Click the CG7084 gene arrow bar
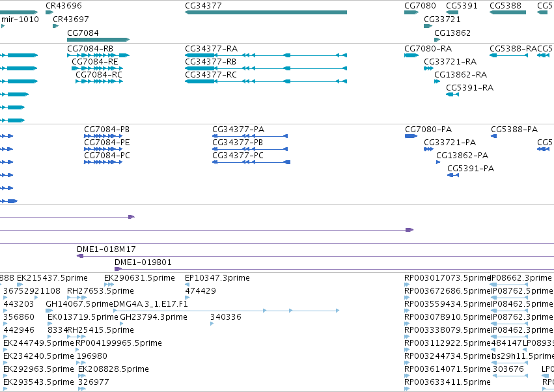This screenshot has width=554, height=392. [x=98, y=40]
